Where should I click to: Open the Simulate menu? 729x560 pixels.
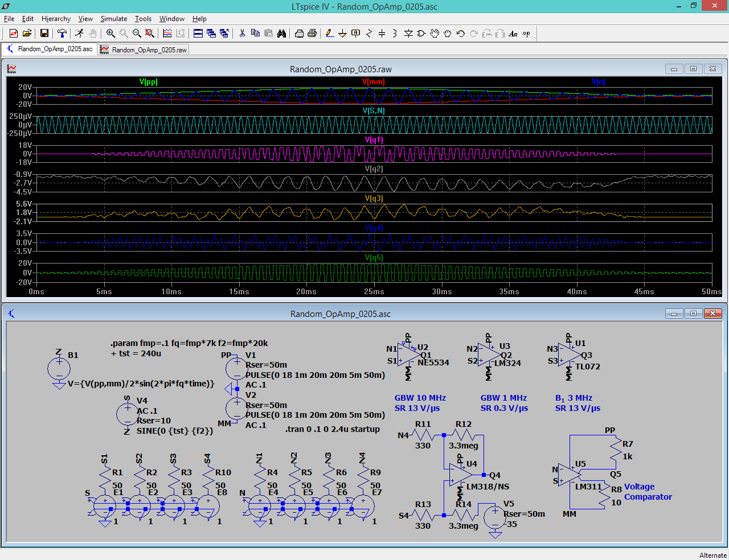[x=114, y=19]
